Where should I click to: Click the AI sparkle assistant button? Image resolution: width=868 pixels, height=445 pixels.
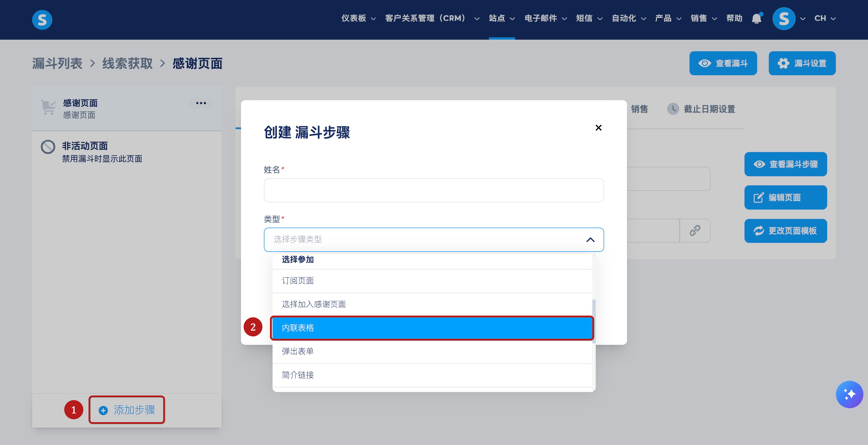pyautogui.click(x=849, y=394)
